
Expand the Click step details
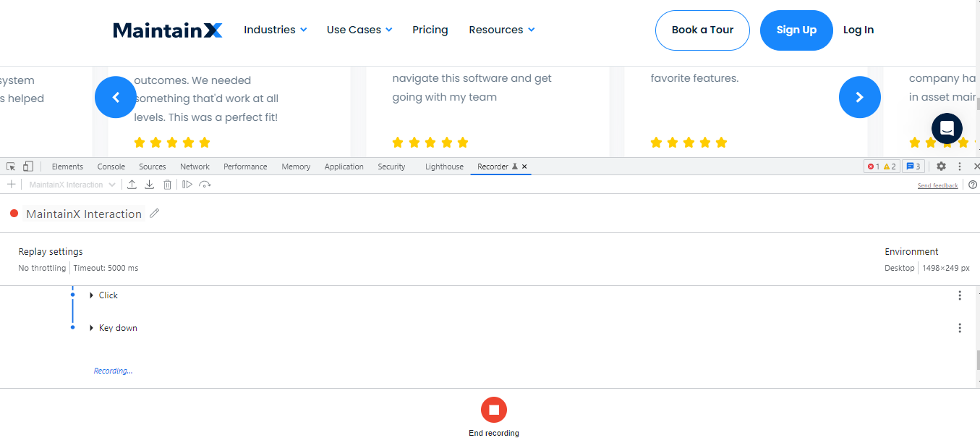point(92,295)
